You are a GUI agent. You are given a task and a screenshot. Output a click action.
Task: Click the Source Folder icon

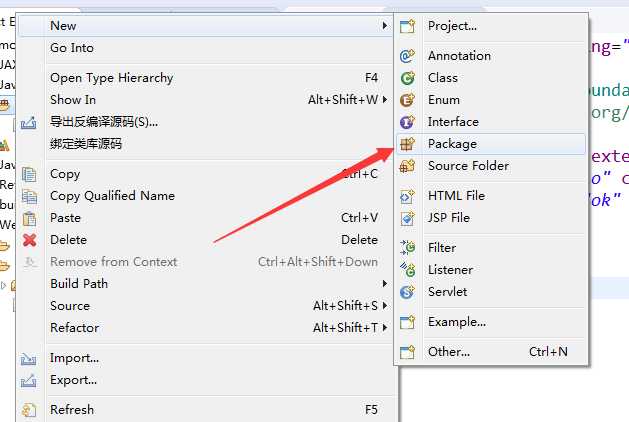(407, 166)
